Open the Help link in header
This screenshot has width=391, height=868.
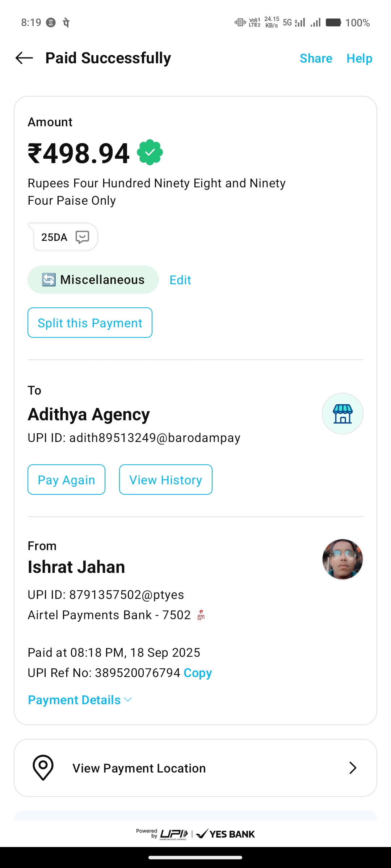pyautogui.click(x=359, y=58)
